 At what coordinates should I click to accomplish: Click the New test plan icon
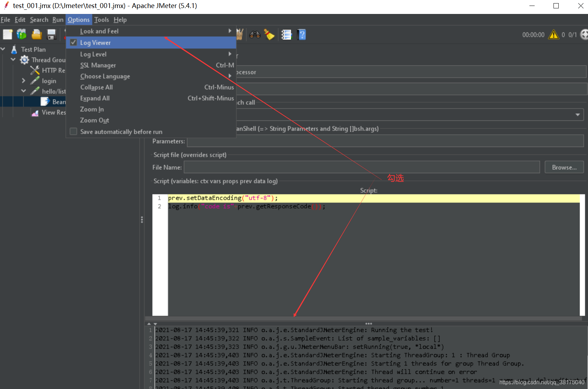tap(7, 34)
